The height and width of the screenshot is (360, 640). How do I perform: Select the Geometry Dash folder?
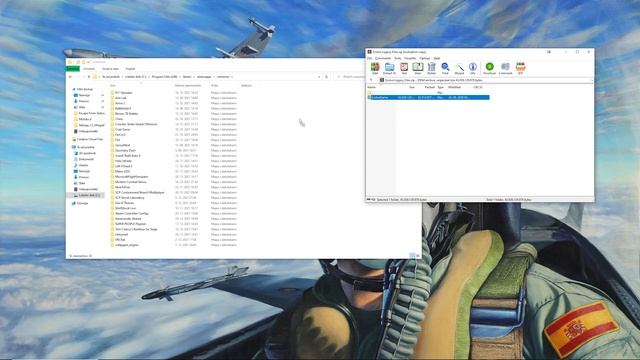[x=125, y=151]
